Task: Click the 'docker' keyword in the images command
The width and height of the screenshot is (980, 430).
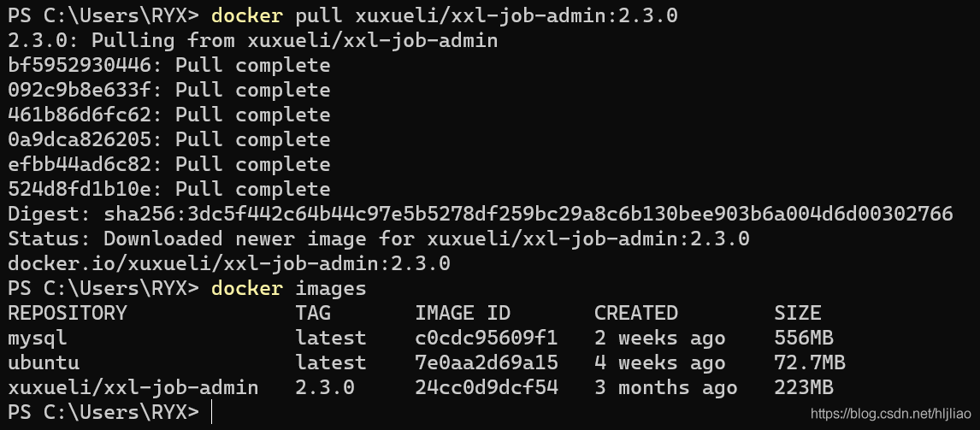Action: (x=246, y=288)
